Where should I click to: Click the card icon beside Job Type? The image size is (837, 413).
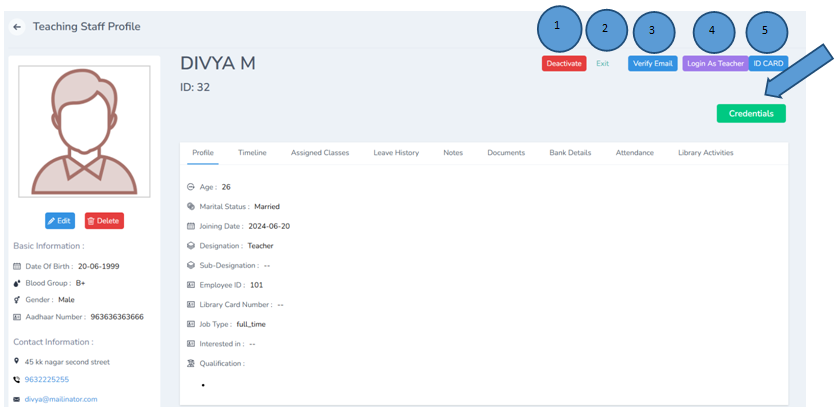191,324
